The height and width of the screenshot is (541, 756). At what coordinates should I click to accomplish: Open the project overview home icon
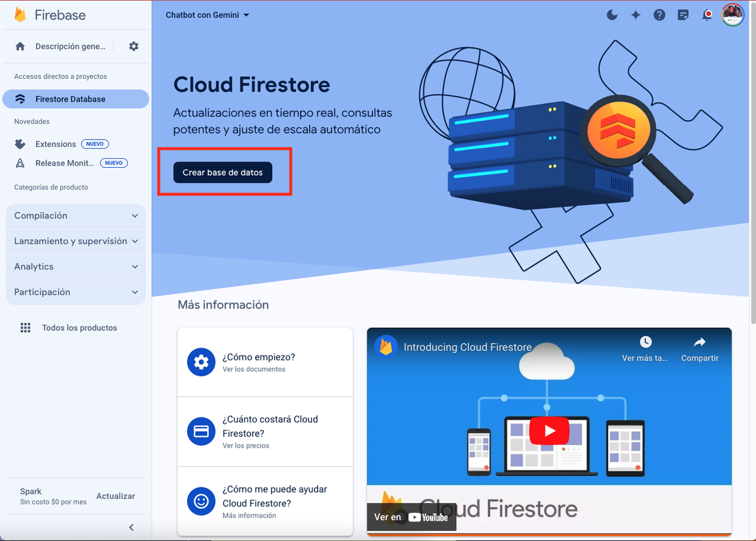[x=20, y=46]
